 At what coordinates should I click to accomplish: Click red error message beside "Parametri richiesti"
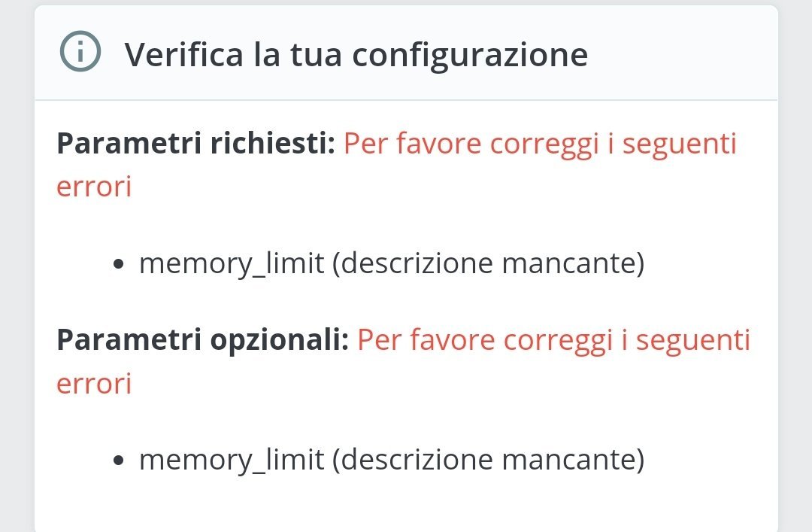pos(540,143)
